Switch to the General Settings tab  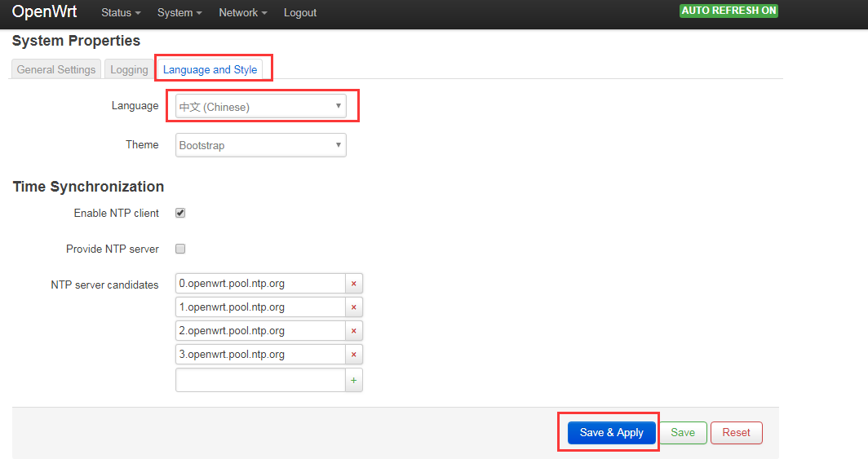click(56, 69)
